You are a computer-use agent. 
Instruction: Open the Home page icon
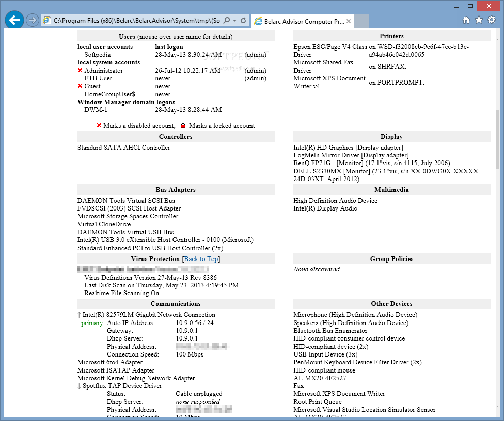click(x=466, y=20)
